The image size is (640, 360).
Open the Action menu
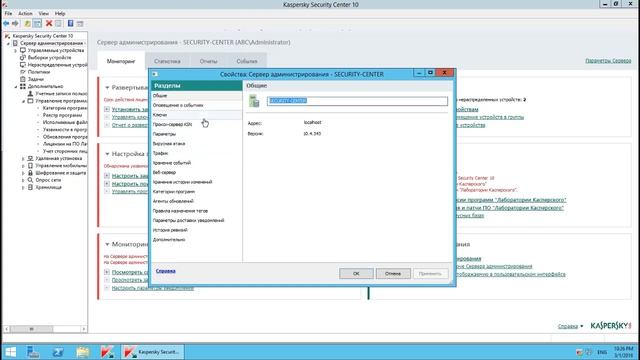coord(25,13)
